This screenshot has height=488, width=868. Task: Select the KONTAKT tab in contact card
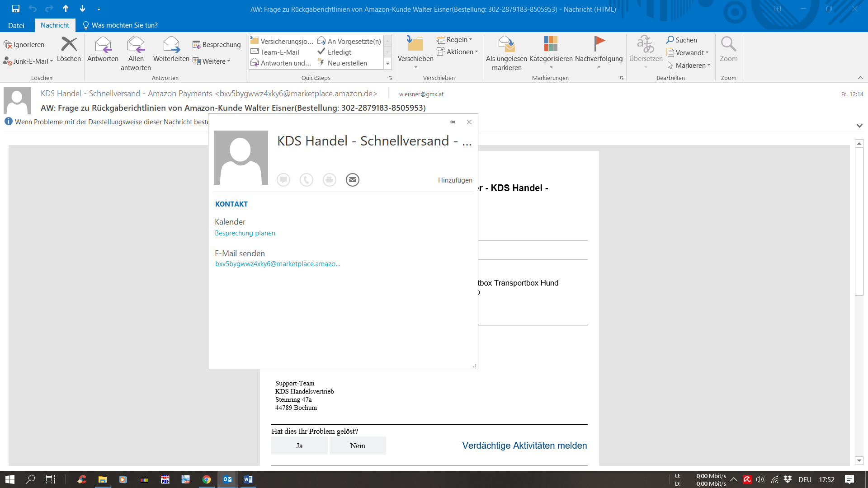(x=231, y=204)
